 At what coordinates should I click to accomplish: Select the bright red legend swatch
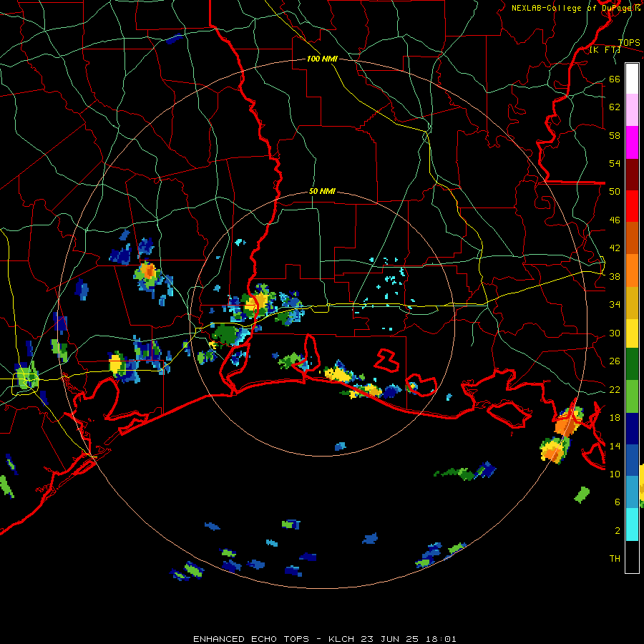pyautogui.click(x=632, y=206)
